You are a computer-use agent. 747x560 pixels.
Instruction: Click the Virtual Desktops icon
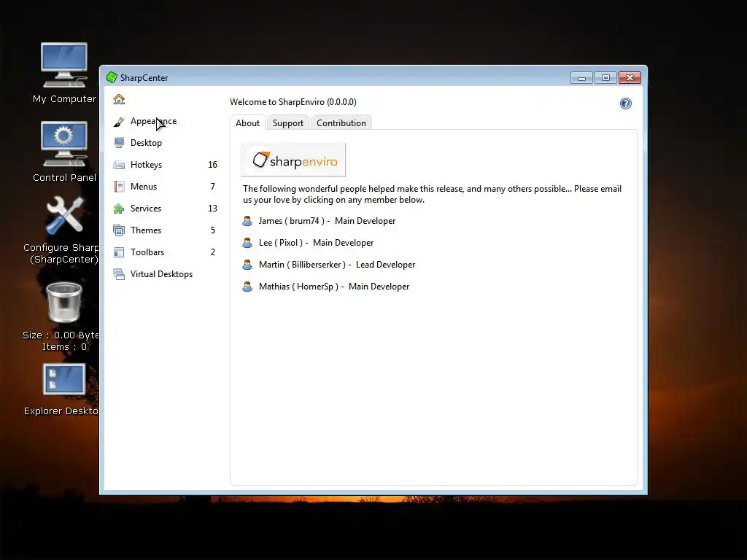pyautogui.click(x=119, y=274)
